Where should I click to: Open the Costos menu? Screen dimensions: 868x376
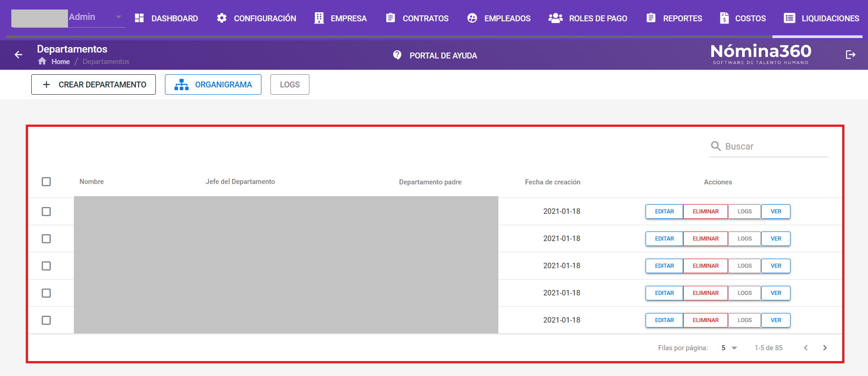point(743,18)
